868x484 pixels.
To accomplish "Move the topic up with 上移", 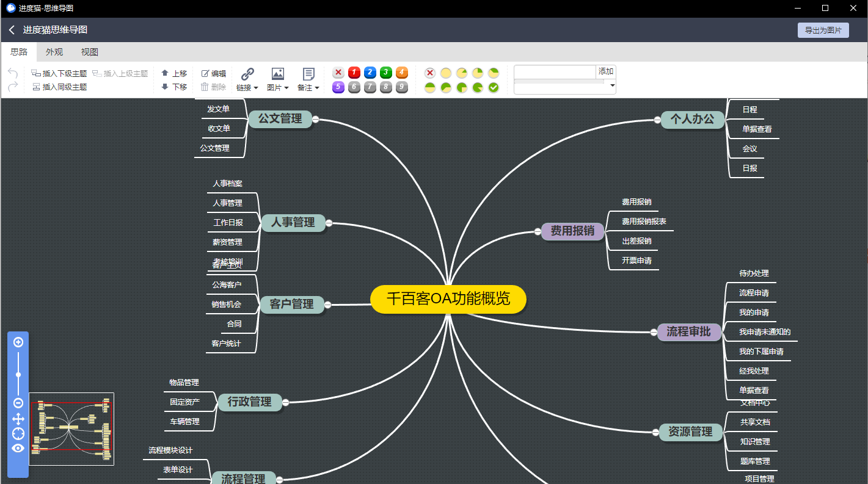I will pos(174,73).
